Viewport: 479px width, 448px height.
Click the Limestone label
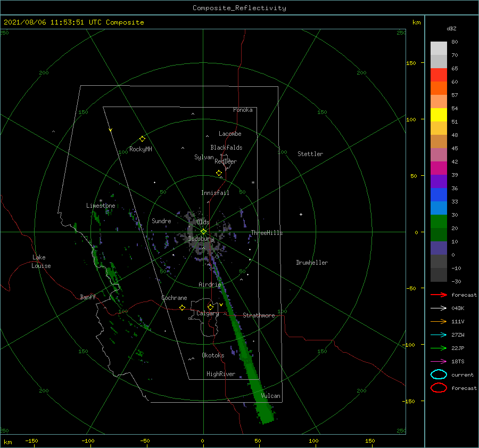[x=101, y=206]
